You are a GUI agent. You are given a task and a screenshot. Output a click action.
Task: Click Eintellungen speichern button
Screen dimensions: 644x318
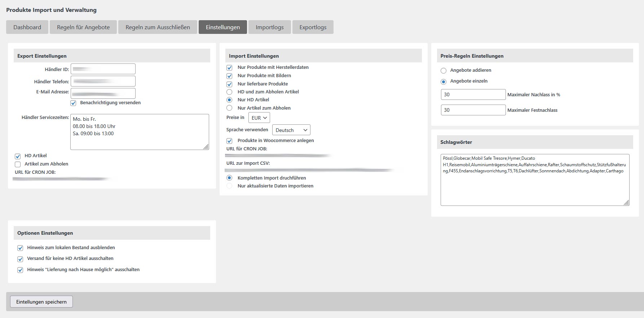(x=41, y=302)
